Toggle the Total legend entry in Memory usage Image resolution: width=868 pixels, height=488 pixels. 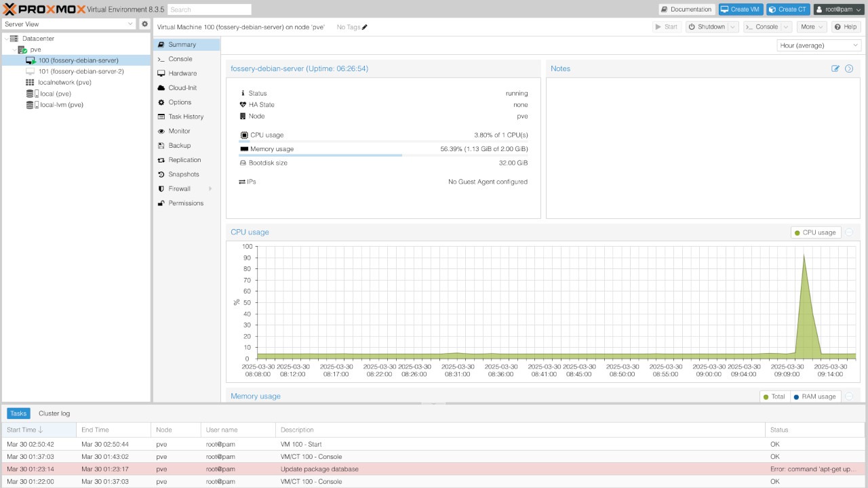tap(774, 396)
